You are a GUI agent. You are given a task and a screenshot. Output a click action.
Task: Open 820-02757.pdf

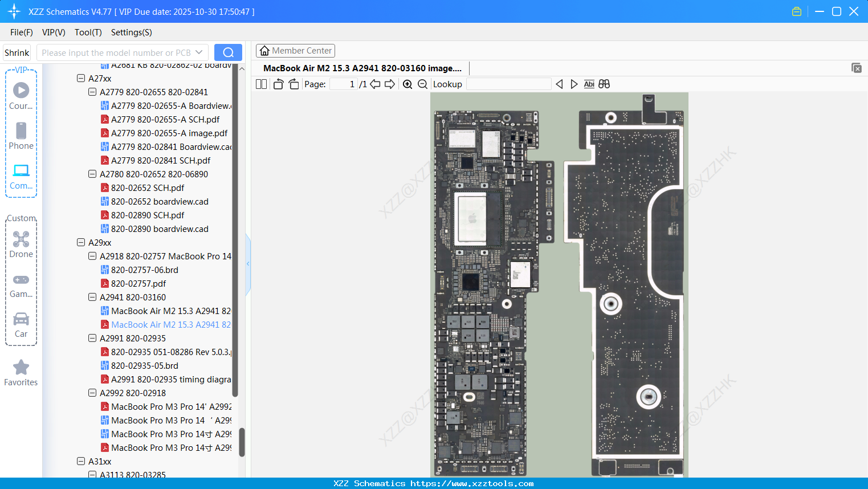pos(138,284)
